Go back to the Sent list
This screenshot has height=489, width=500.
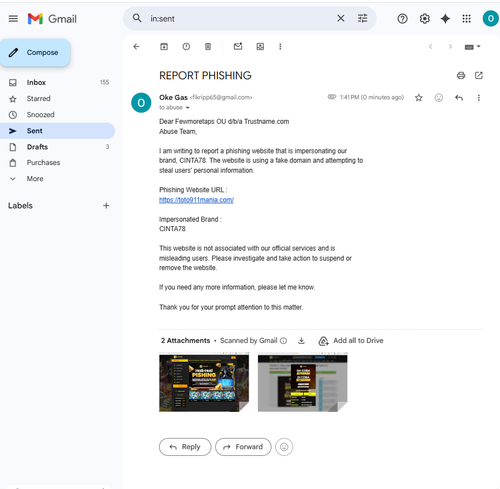pos(136,47)
